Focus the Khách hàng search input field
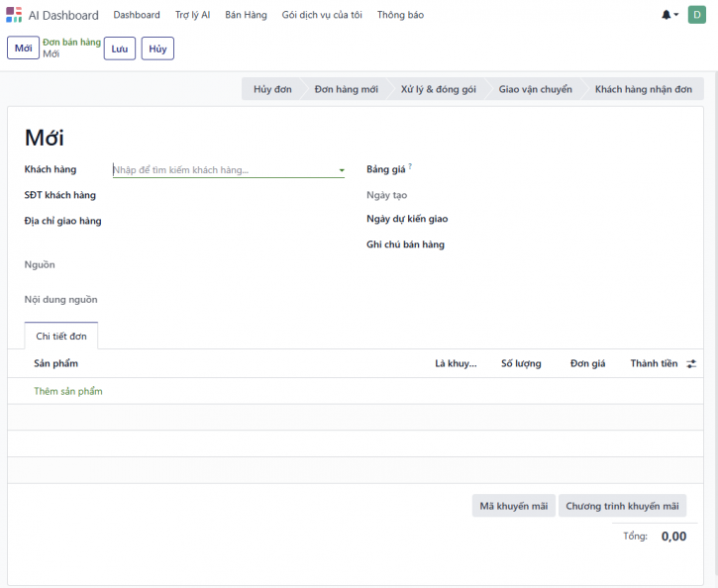 click(223, 170)
